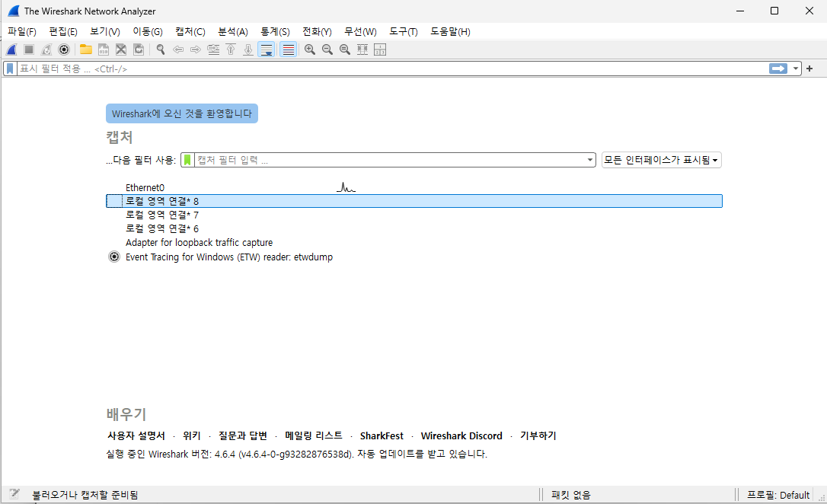This screenshot has width=827, height=504.
Task: Zoom out the main window text
Action: 327,49
